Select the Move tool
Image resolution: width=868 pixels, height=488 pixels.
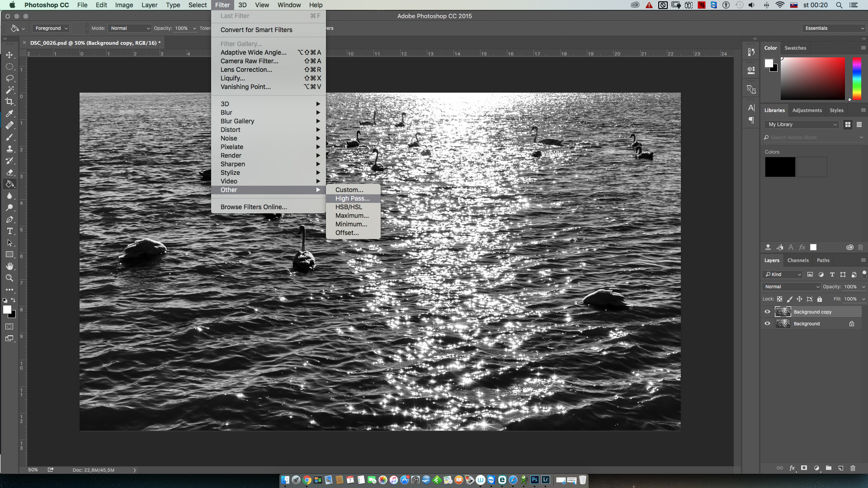pos(9,55)
